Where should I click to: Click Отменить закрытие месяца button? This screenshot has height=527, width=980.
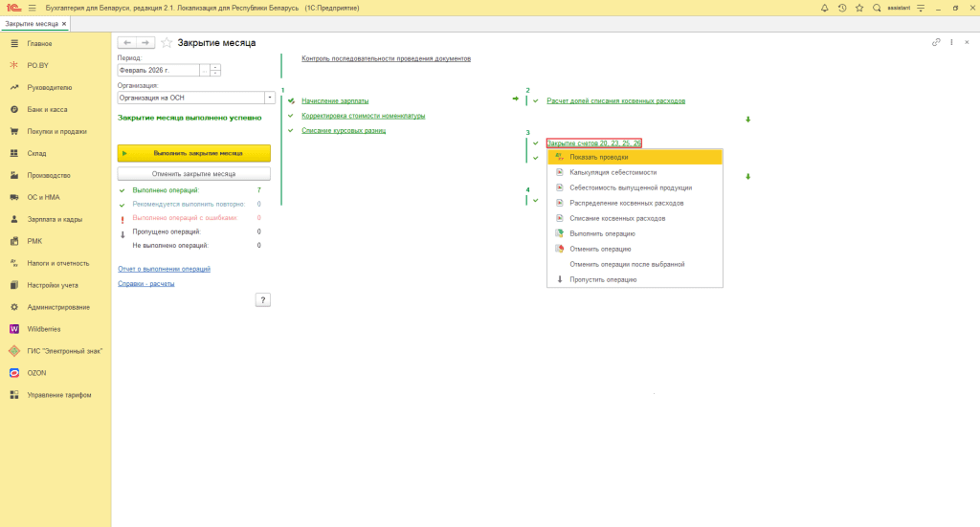tap(194, 174)
